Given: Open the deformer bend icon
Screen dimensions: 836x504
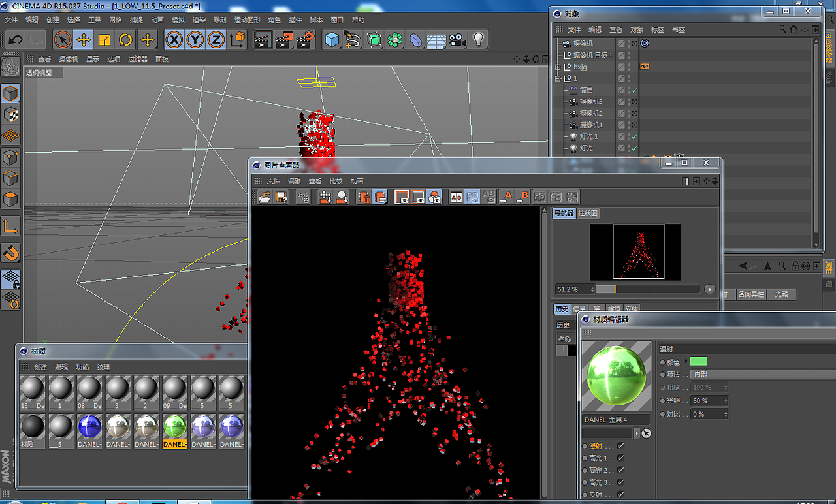Looking at the screenshot, I should [x=415, y=40].
